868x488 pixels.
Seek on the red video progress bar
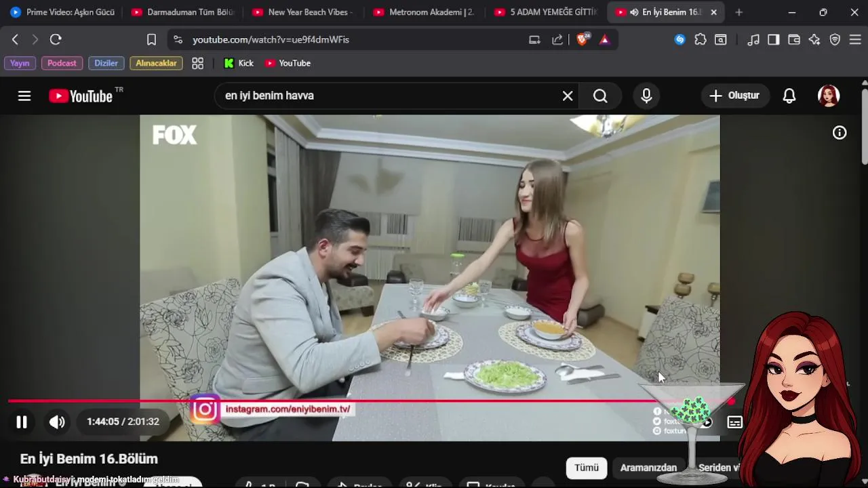(370, 401)
